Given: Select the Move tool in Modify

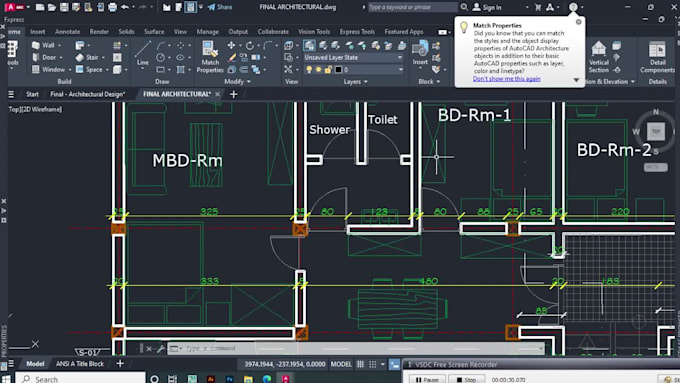Looking at the screenshot, I should 231,45.
